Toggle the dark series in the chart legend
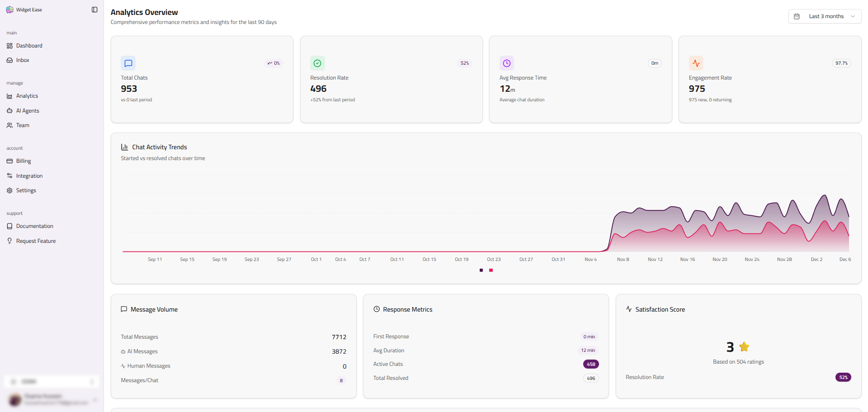The width and height of the screenshot is (868, 412). pyautogui.click(x=481, y=270)
